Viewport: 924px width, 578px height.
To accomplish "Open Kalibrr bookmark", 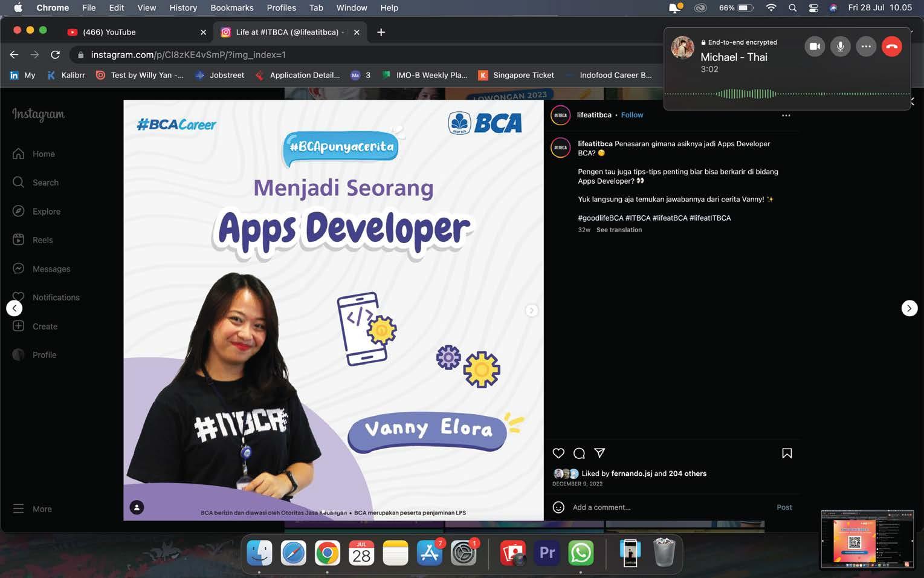I will pyautogui.click(x=66, y=75).
